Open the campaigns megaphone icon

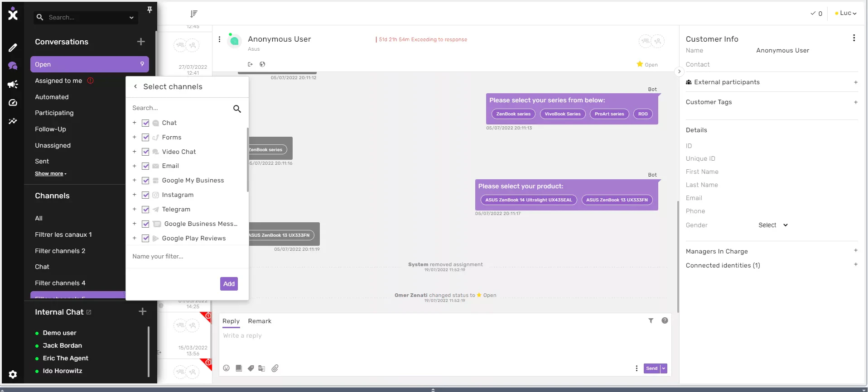point(13,84)
